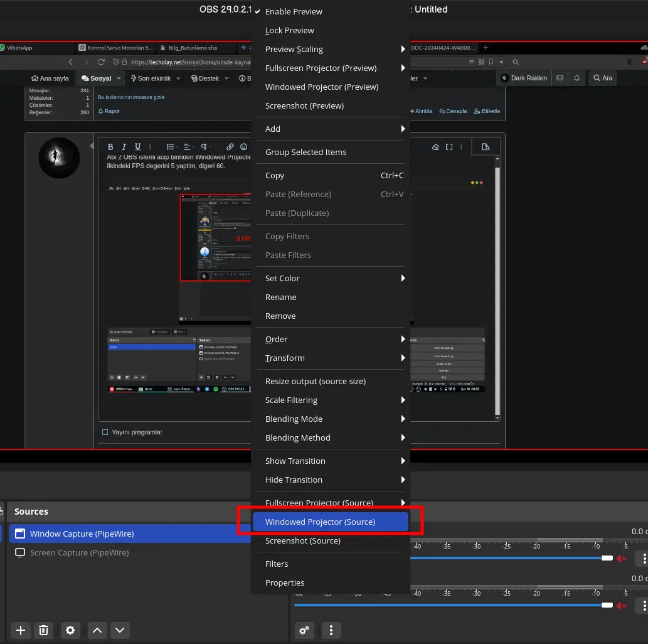648x644 pixels.
Task: Expand Preview Scaling submenu
Action: click(x=330, y=49)
